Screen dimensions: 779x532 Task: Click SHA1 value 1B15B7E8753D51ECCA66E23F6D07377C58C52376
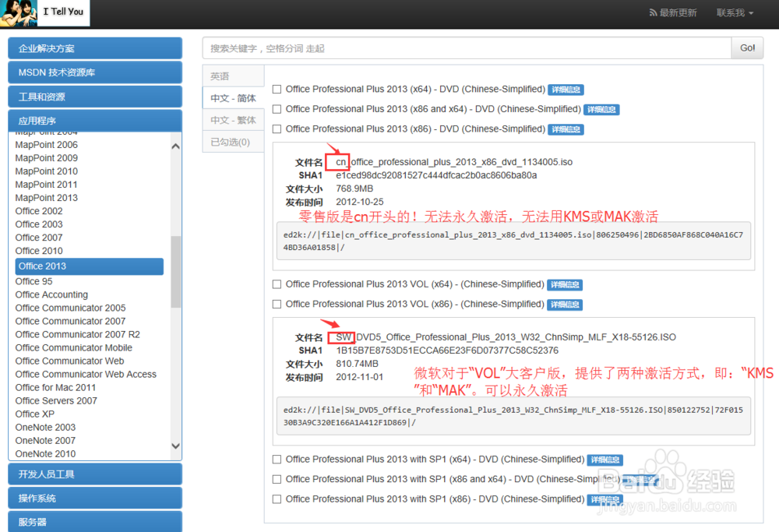tap(446, 351)
